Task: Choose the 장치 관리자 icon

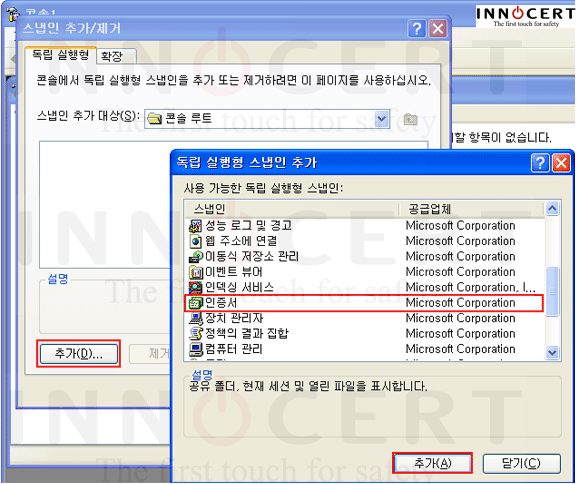Action: 195,318
